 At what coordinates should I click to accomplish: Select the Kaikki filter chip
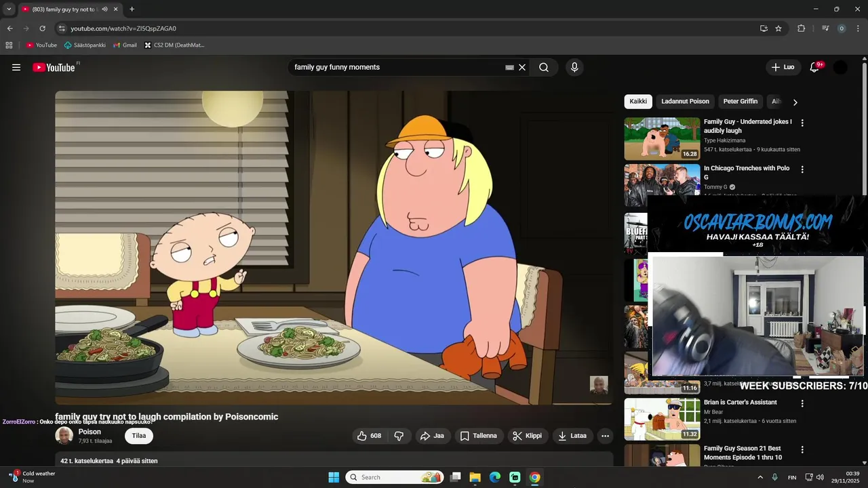(x=638, y=102)
